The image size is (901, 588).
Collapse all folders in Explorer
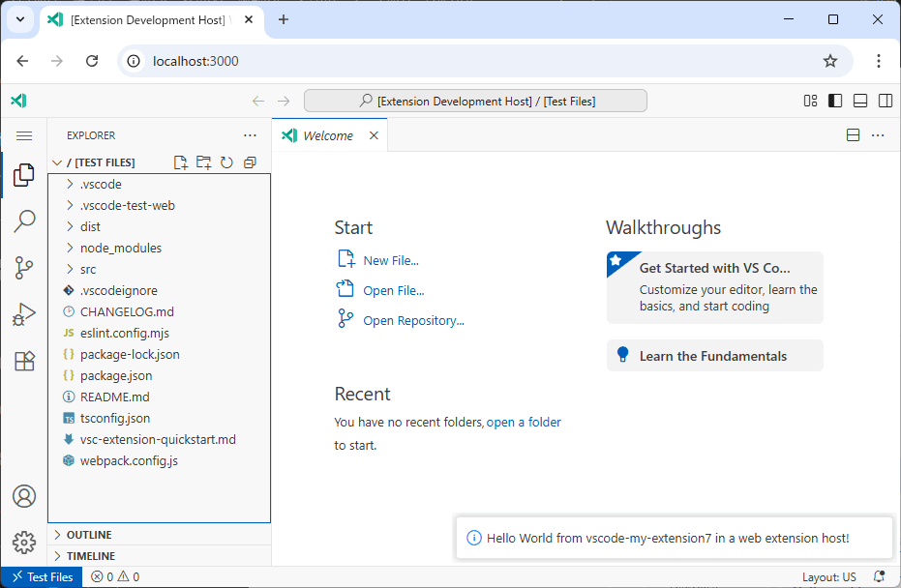click(250, 162)
